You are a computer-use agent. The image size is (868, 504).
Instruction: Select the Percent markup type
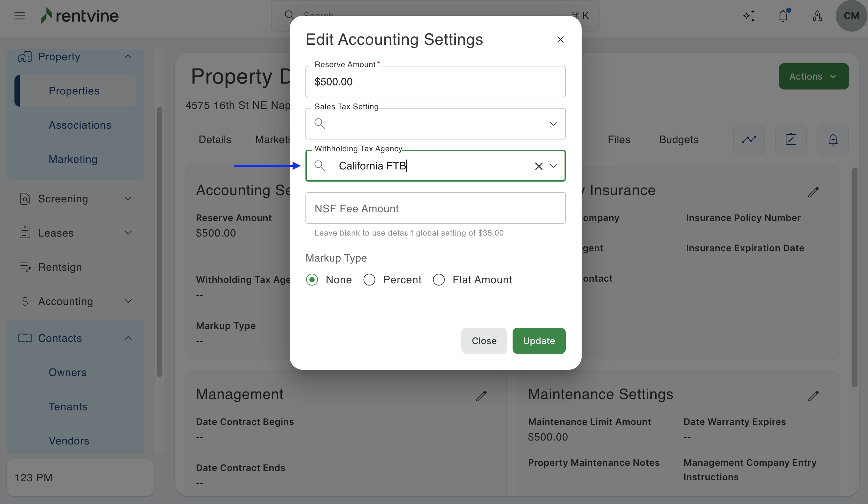(369, 280)
